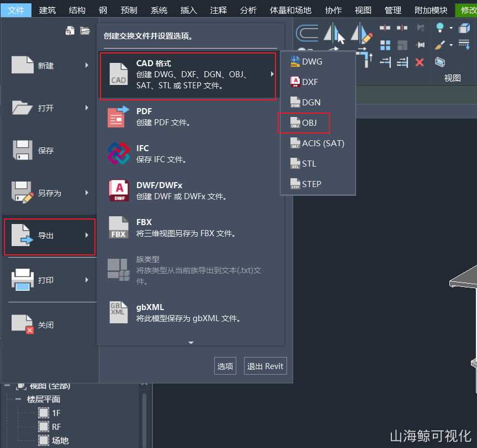Expand the 新建 submenu arrow
The width and height of the screenshot is (477, 448).
pyautogui.click(x=87, y=65)
